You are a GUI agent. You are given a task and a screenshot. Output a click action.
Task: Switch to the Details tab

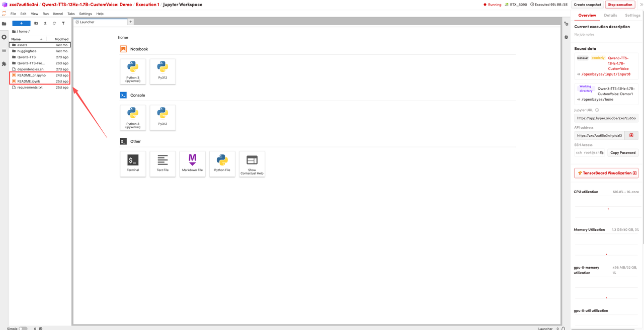(x=610, y=15)
